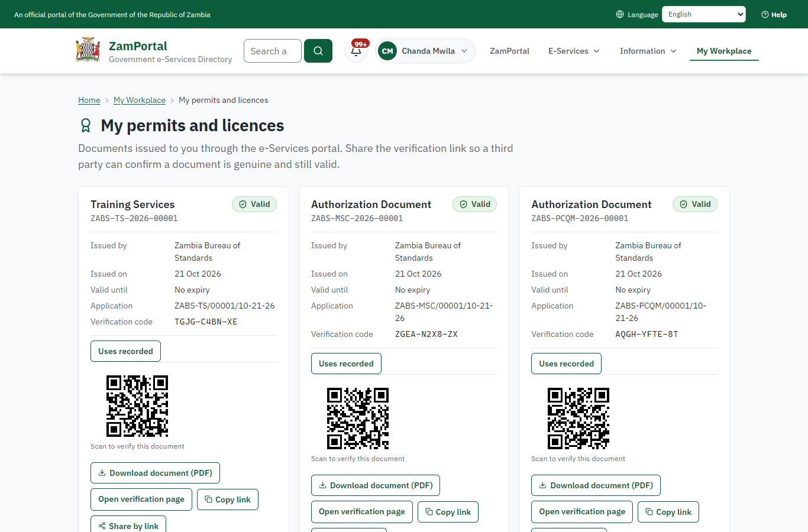Click Uses recorded on Training Services card
This screenshot has height=532, width=808.
(x=125, y=351)
